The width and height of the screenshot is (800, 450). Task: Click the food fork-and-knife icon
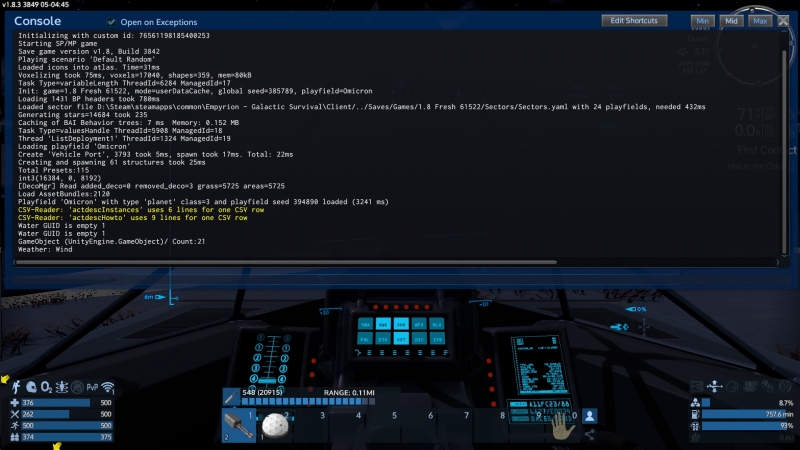pyautogui.click(x=15, y=414)
